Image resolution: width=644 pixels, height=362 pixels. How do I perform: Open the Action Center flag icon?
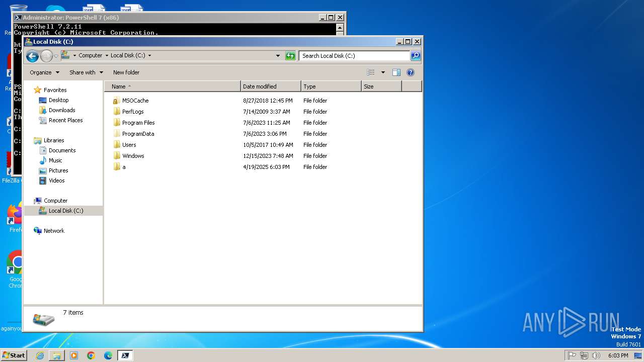point(572,355)
